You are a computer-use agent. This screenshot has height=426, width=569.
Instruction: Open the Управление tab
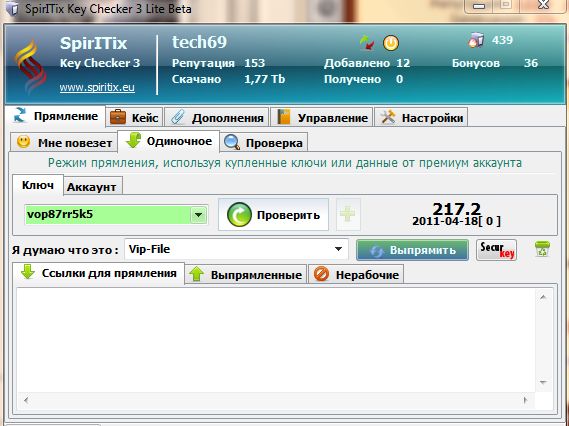coord(322,118)
